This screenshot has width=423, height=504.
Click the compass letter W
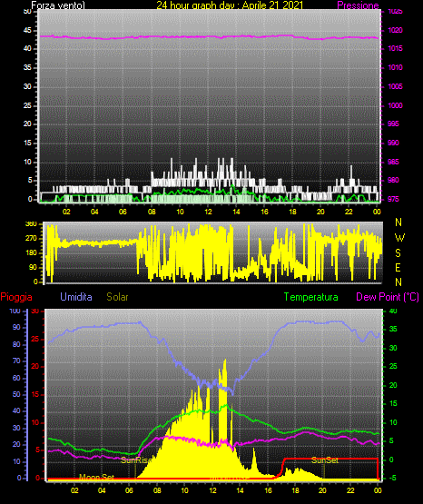tap(399, 238)
